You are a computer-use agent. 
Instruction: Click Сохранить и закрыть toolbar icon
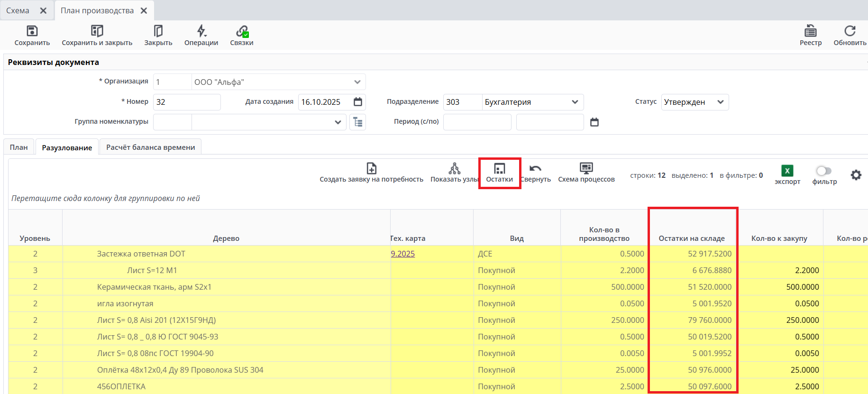click(x=97, y=31)
